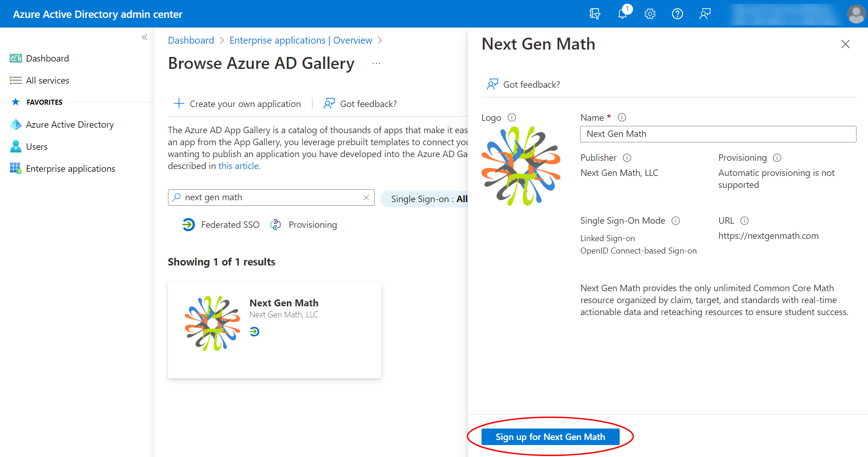Click the Next Gen Math card logo
Viewport: 868px width, 457px height.
pos(213,323)
